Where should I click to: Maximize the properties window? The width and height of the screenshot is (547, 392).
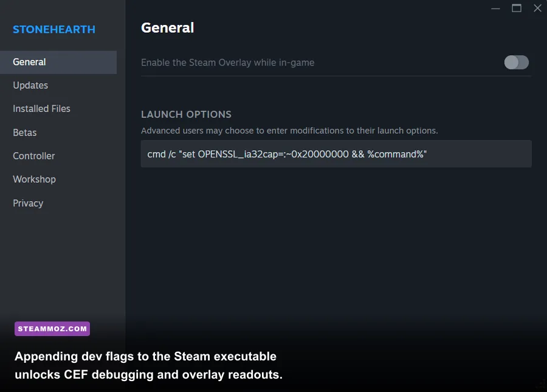516,8
